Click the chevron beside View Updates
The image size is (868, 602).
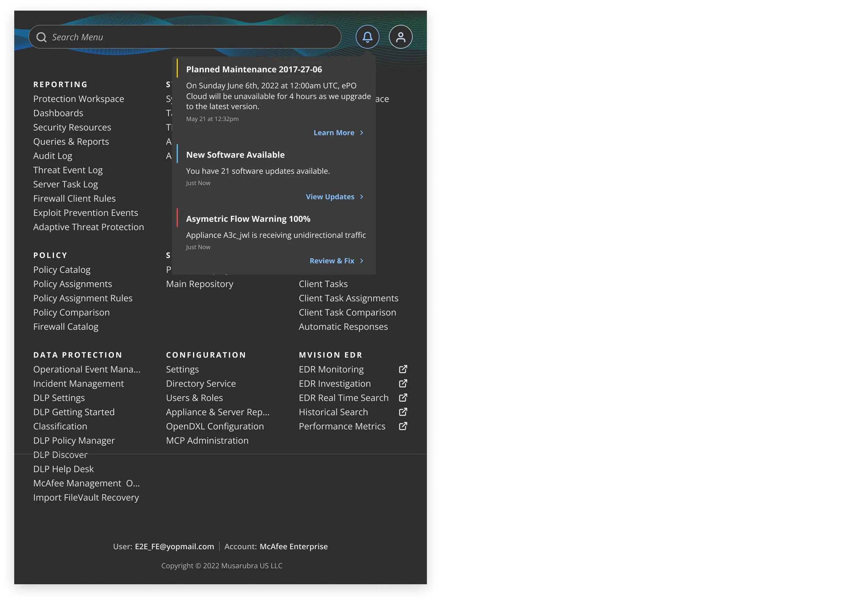click(361, 197)
